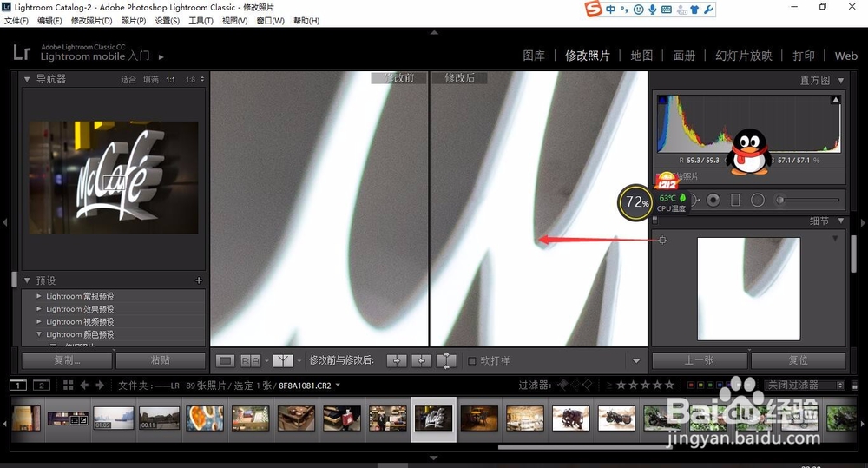The image size is (868, 468).
Task: Select the Graduated Filter tool
Action: click(735, 200)
